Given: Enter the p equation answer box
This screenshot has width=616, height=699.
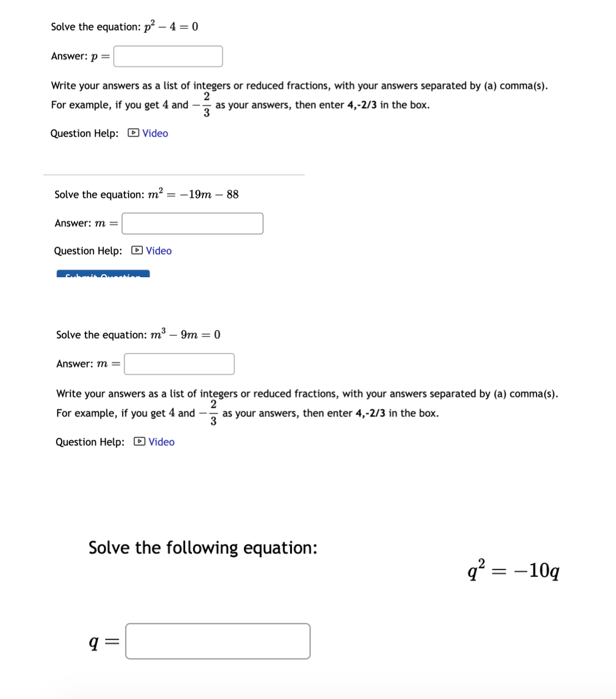Looking at the screenshot, I should click(x=167, y=56).
